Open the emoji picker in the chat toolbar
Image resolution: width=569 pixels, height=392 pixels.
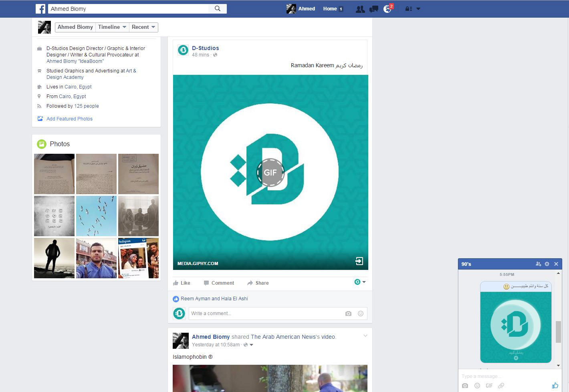click(477, 386)
